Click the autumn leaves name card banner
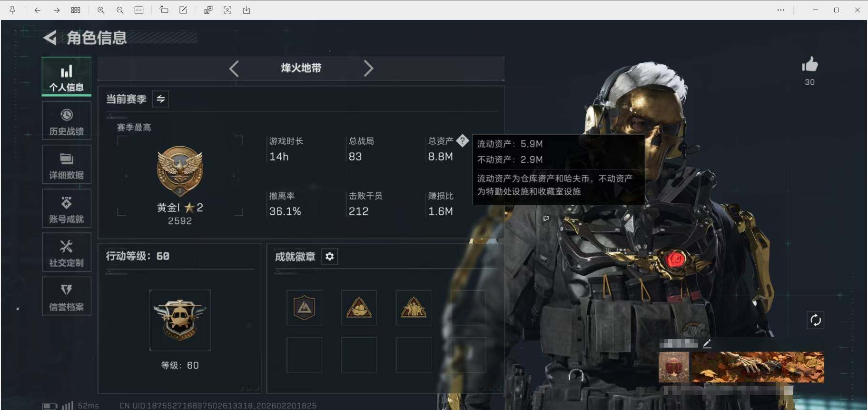This screenshot has height=410, width=868. (x=758, y=367)
